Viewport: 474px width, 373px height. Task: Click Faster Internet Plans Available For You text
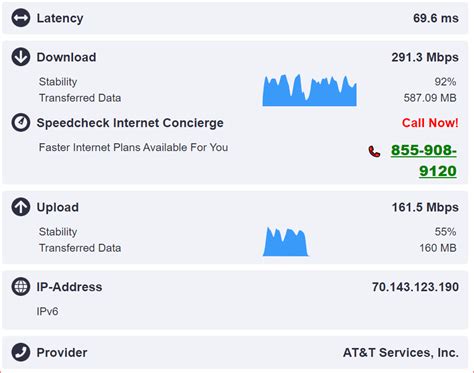click(133, 147)
